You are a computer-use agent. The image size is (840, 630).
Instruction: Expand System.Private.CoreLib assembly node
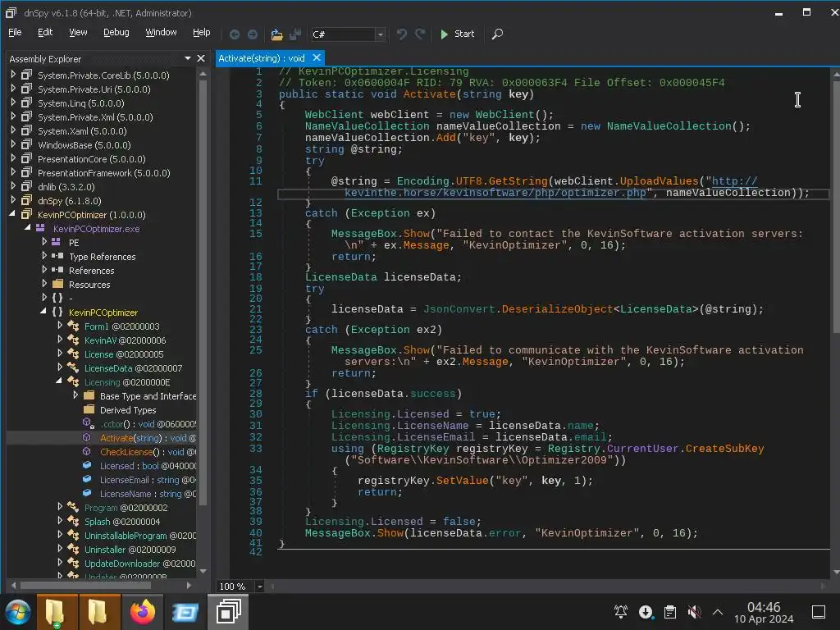pyautogui.click(x=13, y=75)
